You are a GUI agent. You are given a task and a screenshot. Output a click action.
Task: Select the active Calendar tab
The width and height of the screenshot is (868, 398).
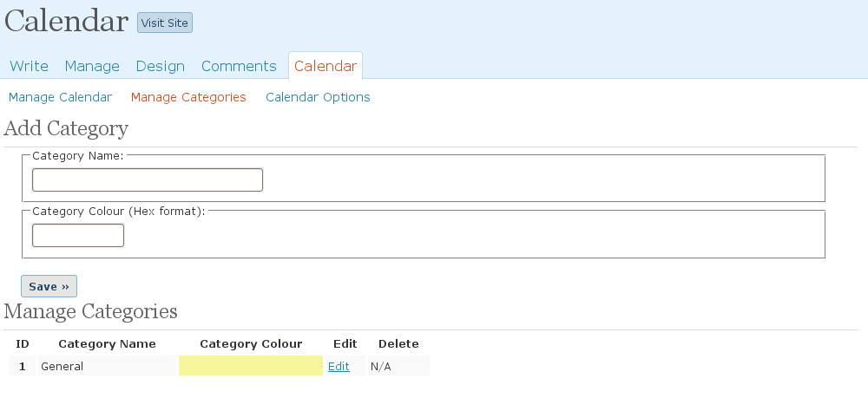click(x=325, y=66)
